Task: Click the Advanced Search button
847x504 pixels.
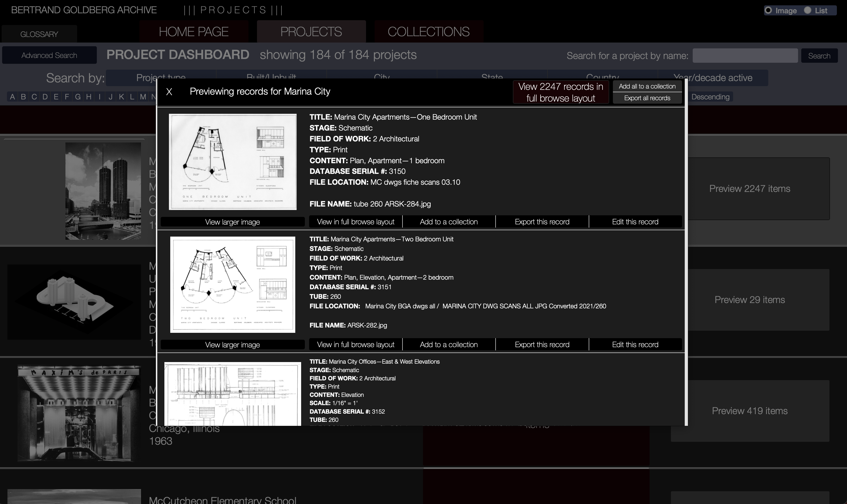Action: [49, 55]
